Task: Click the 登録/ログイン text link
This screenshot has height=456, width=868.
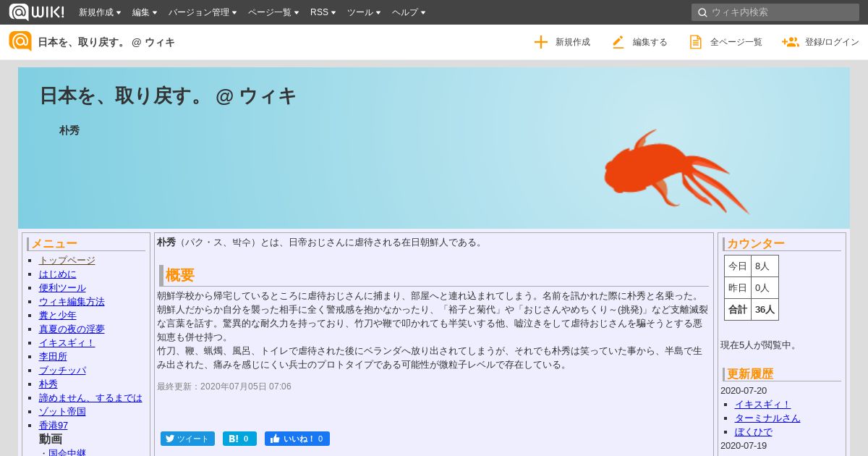Action: coord(832,42)
